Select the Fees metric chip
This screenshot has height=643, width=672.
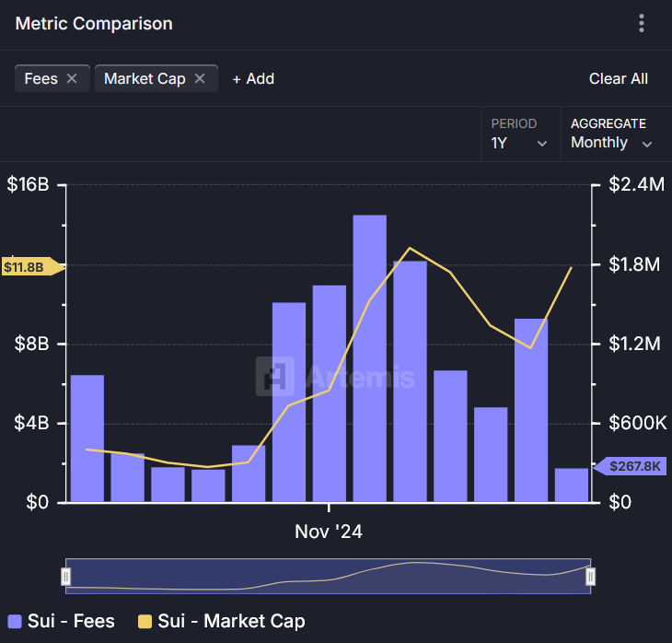click(x=52, y=78)
